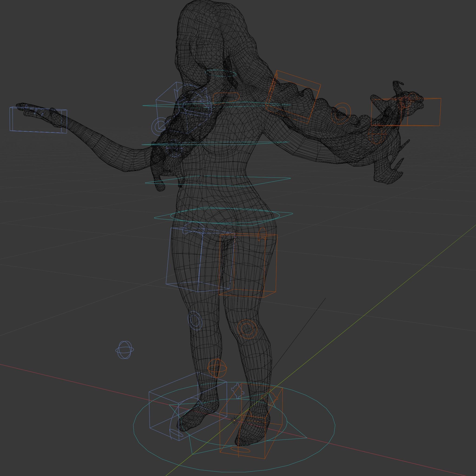Select the blue hand box control
Screen dimensions: 476x476
click(x=38, y=120)
